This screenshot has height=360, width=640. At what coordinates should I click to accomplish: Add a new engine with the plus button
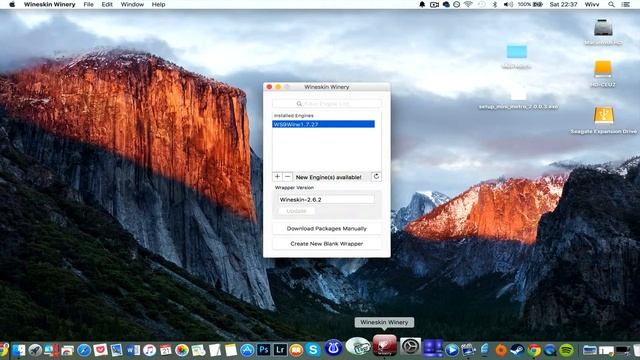click(277, 177)
